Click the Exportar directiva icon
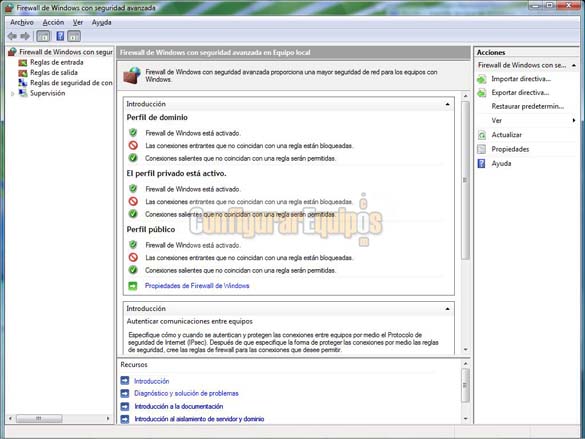Viewport: 585px width, 439px height. pyautogui.click(x=482, y=93)
